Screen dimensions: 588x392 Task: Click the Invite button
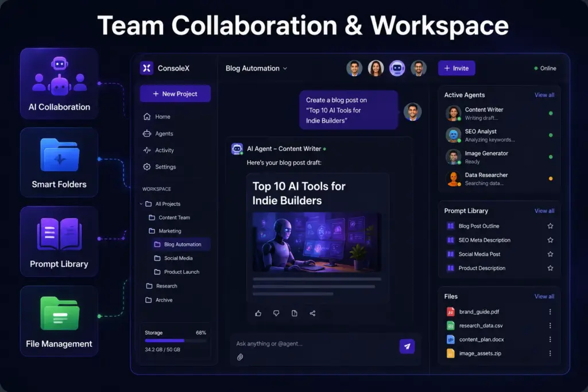click(x=457, y=68)
